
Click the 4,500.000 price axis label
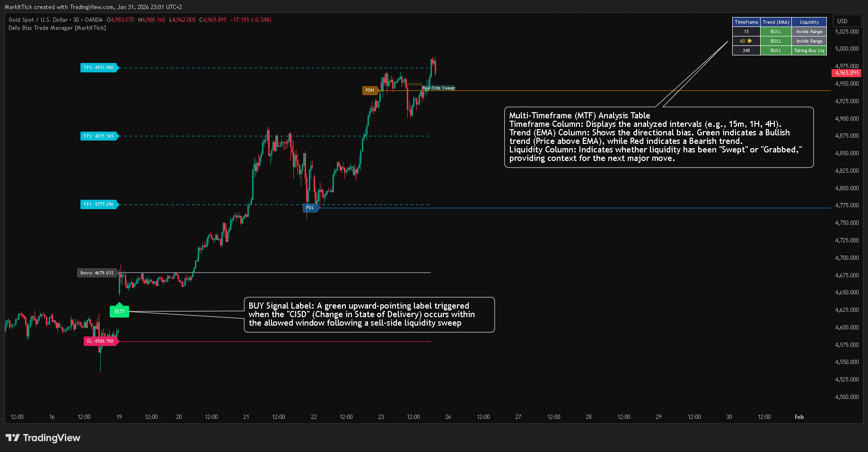[x=847, y=397]
